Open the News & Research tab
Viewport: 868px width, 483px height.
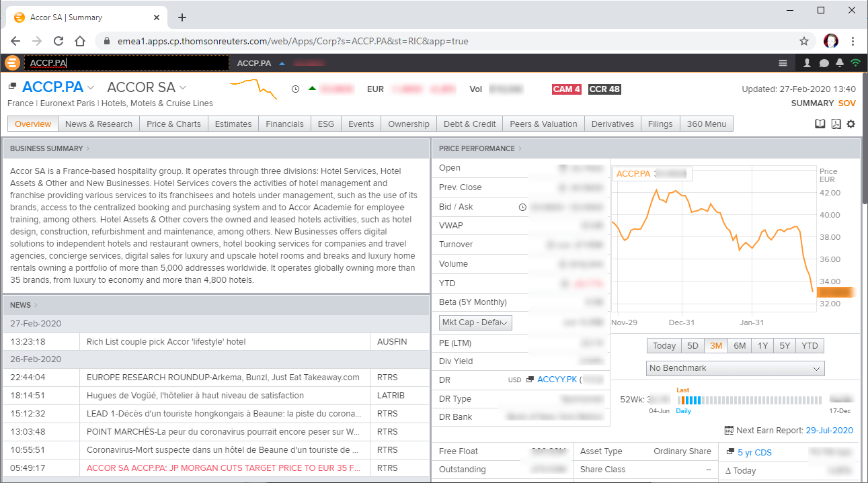coord(99,124)
